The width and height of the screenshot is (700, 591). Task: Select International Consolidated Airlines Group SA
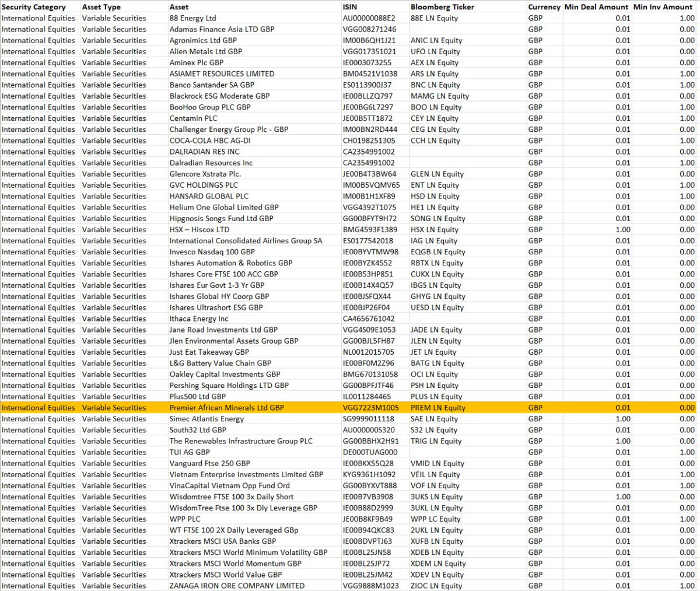click(246, 240)
